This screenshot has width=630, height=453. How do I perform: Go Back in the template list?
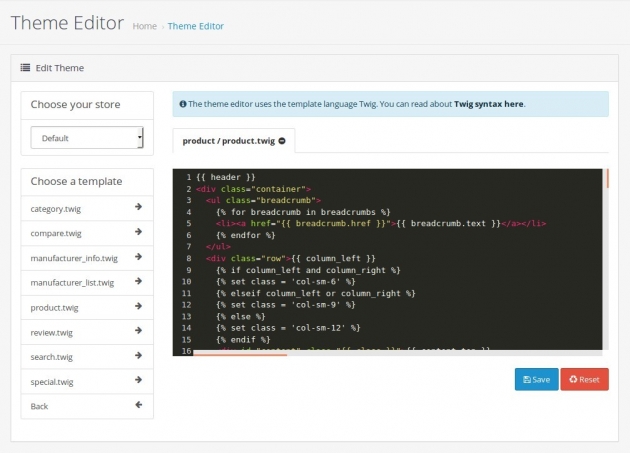point(87,406)
